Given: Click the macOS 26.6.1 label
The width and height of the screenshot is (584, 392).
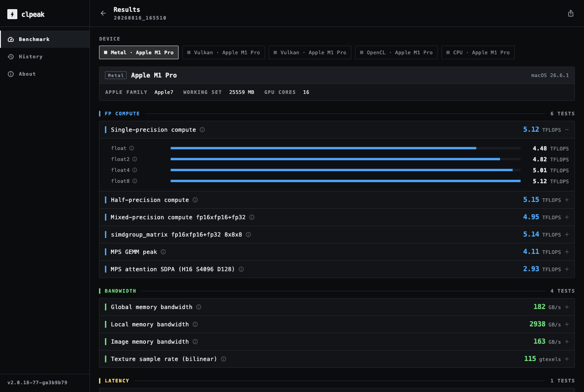Looking at the screenshot, I should point(550,76).
